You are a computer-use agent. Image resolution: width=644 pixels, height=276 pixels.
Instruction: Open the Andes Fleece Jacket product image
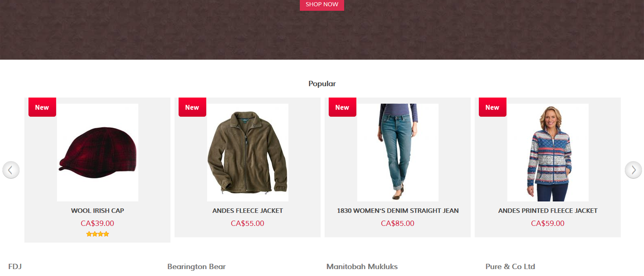[248, 152]
